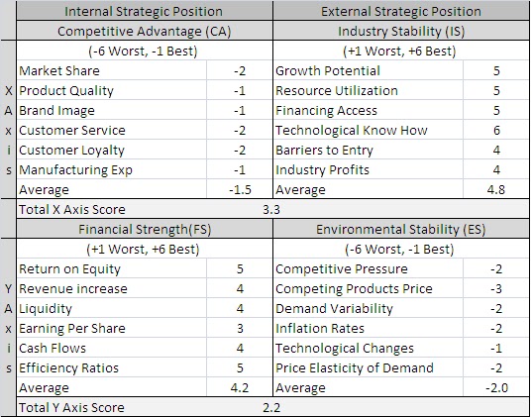Viewport: 532px width, 417px height.
Task: Click the Technological Know How value 6
Action: [x=496, y=131]
